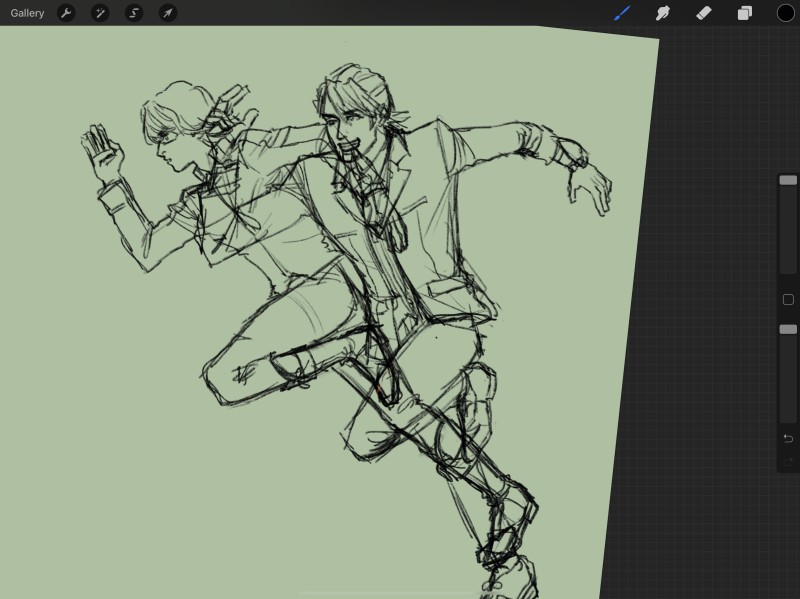800x599 pixels.
Task: Click the brush size slider handle
Action: pos(788,180)
